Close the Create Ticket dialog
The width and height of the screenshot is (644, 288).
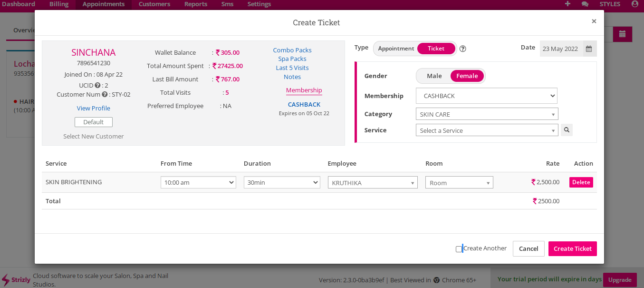pos(594,21)
